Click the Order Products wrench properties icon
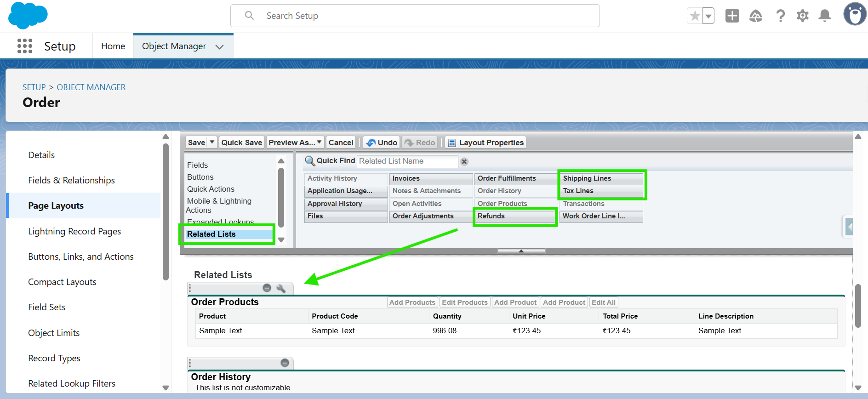The height and width of the screenshot is (399, 868). coord(281,288)
